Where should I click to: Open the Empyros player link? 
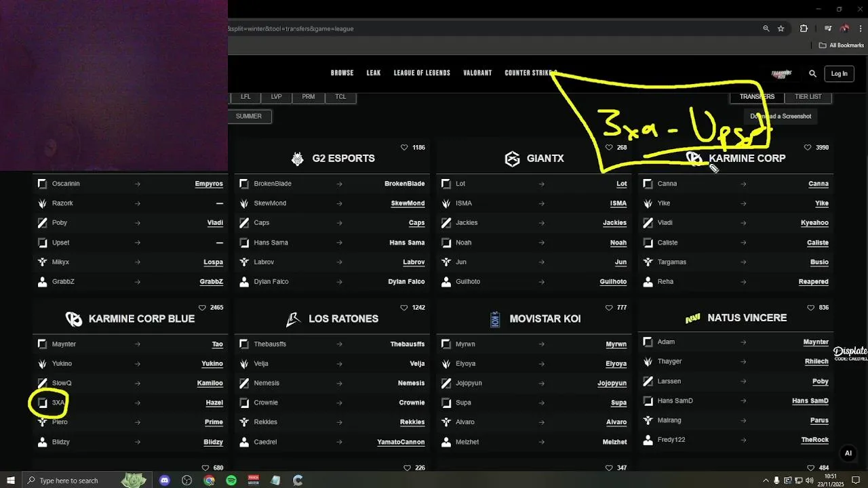(x=209, y=184)
